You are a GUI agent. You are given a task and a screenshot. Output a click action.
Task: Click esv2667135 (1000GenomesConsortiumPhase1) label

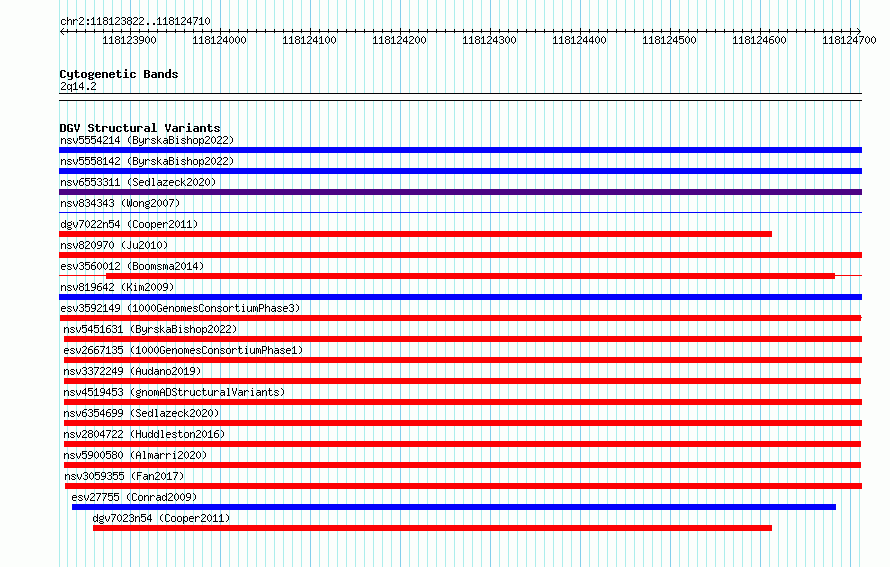(183, 350)
